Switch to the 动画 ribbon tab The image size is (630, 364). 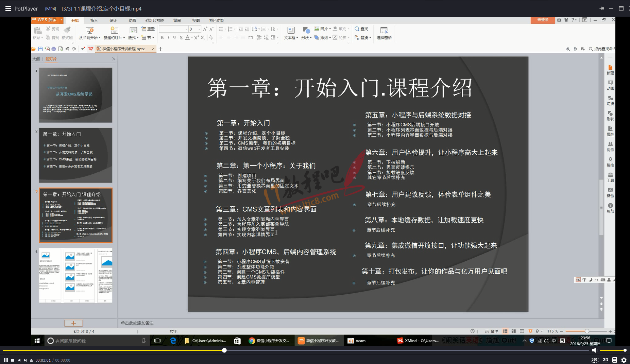tap(132, 20)
